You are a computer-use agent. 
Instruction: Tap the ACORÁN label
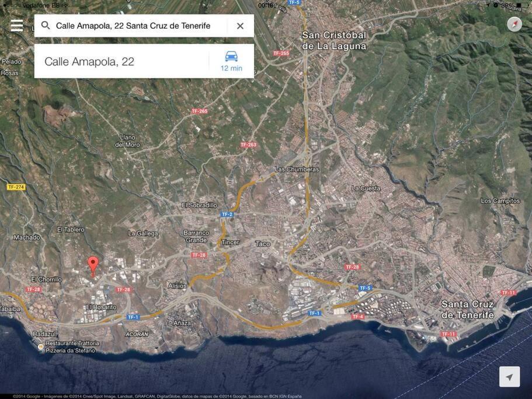[137, 334]
